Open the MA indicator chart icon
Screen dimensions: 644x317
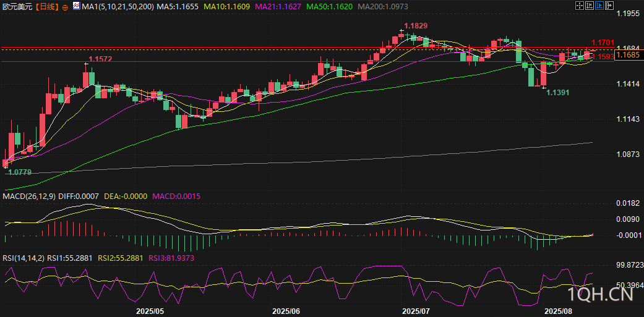coord(76,6)
